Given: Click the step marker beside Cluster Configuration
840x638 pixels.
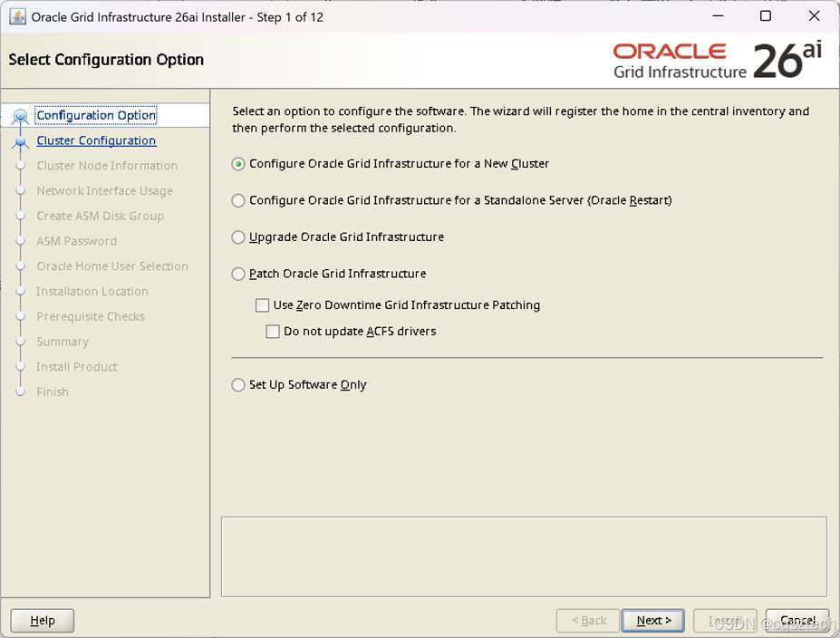Looking at the screenshot, I should pos(20,141).
